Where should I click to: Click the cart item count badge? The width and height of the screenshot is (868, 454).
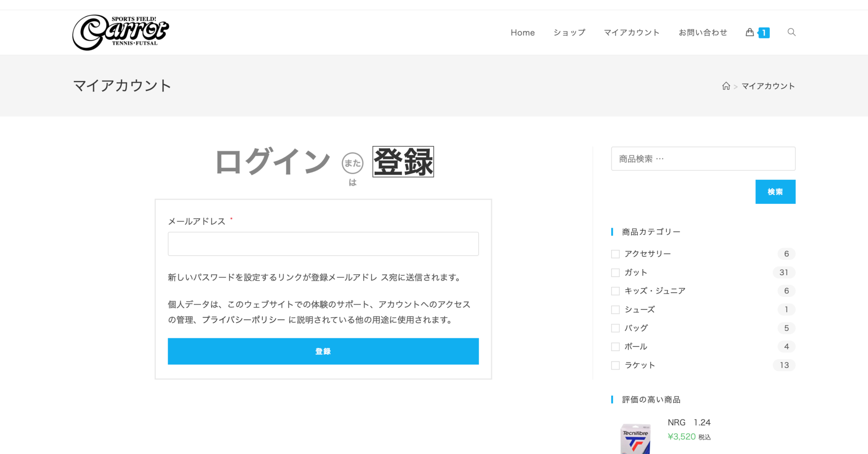tap(764, 33)
